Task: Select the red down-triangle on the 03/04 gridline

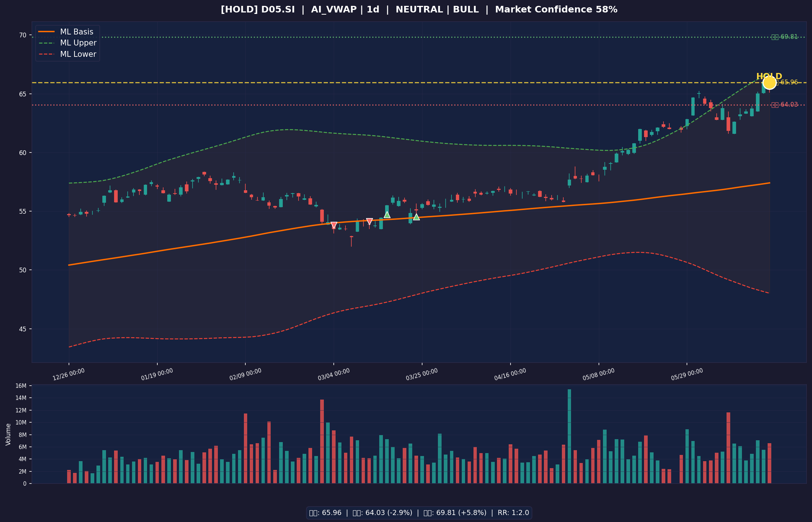Action: [x=334, y=225]
